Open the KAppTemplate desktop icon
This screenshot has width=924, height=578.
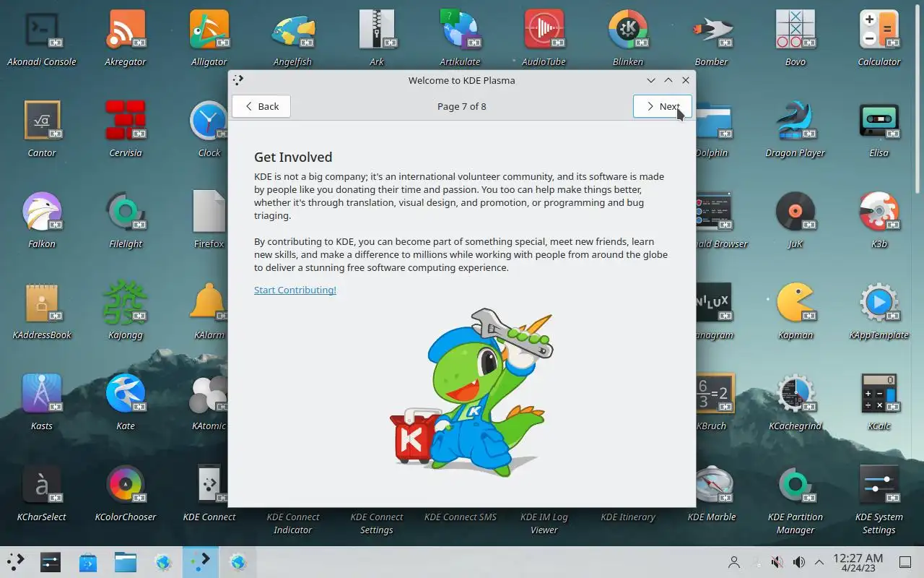pos(879,303)
